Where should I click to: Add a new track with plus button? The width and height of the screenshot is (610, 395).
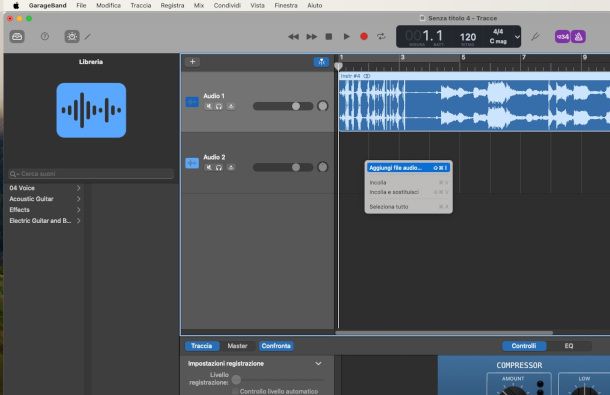[x=192, y=61]
